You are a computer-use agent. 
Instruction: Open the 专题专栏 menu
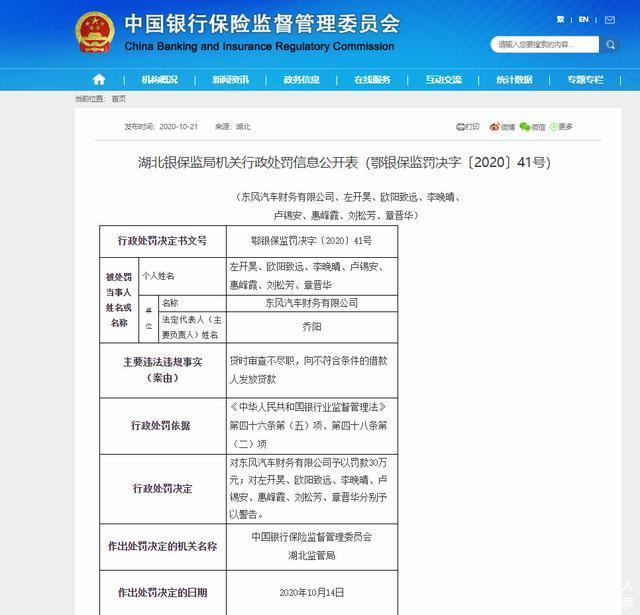click(x=585, y=80)
